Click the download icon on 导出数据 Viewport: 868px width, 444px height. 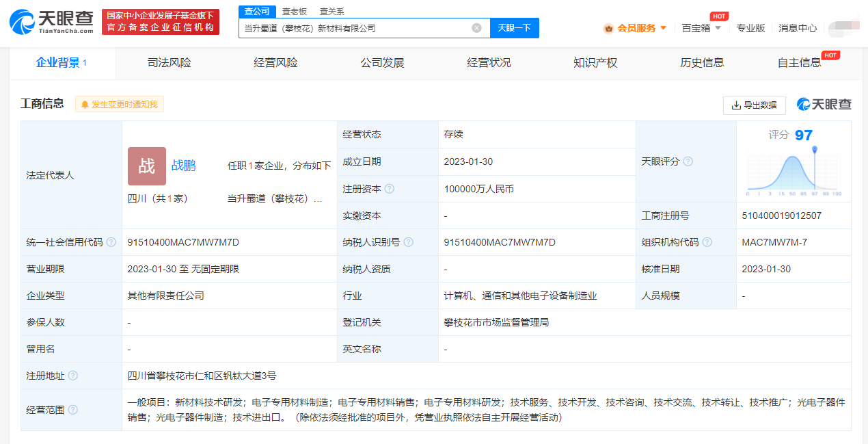pos(736,105)
